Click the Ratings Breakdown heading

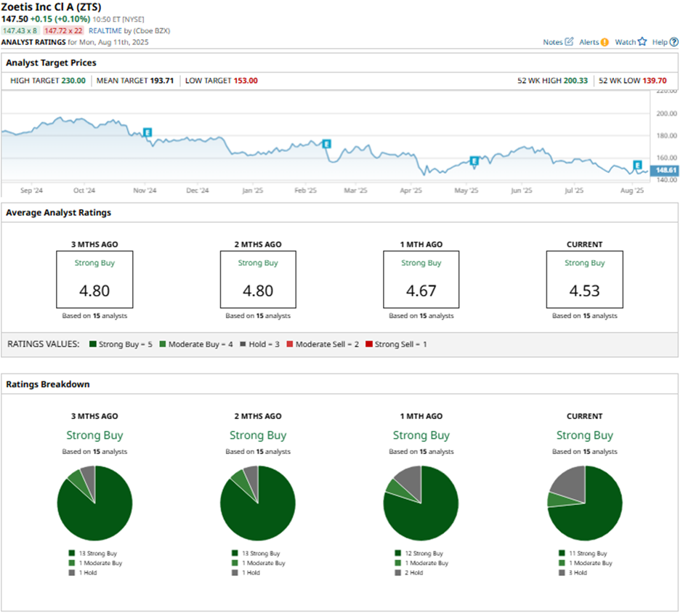point(47,384)
